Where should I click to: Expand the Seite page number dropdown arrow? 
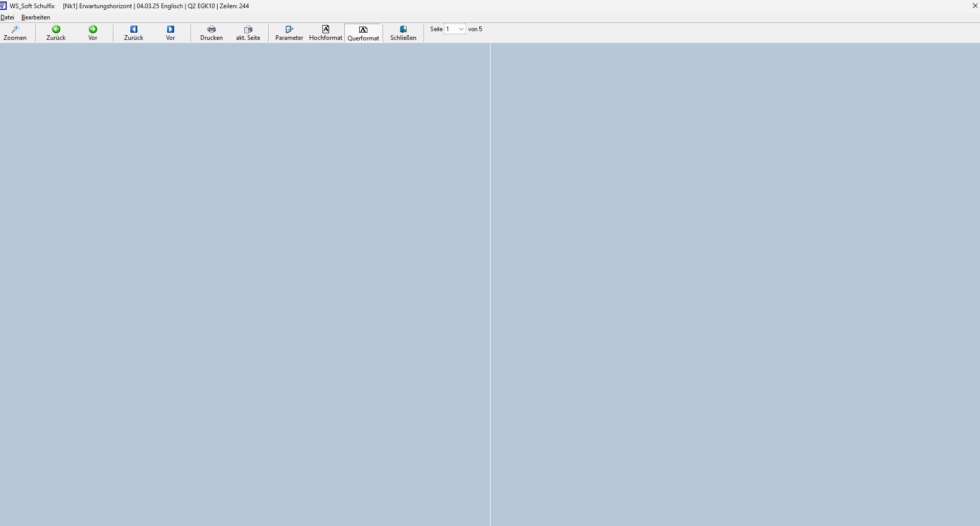pos(461,29)
